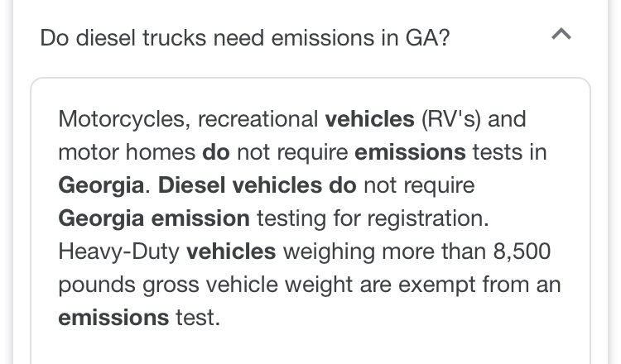Click the bold "emissions" before the final "test."
Viewport: 621px width, 364px height.
point(113,318)
